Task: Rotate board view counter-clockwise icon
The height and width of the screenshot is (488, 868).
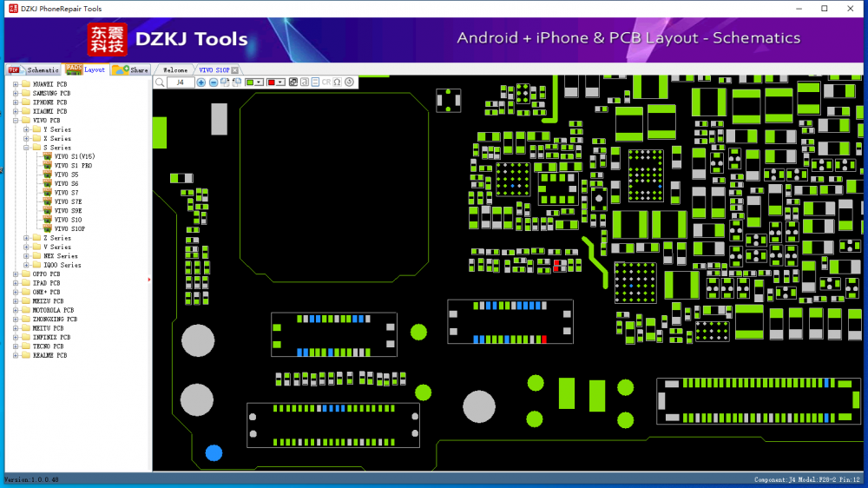Action: click(237, 82)
